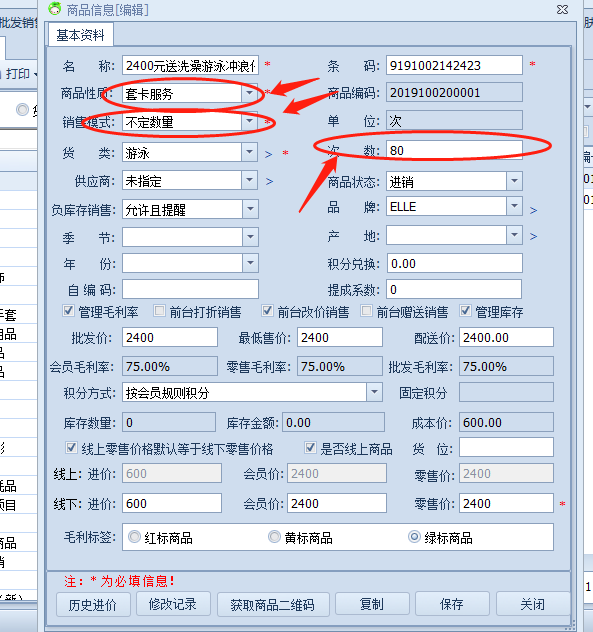Toggle the 管理毛利率 checkbox
Screen dimensions: 593x632
68,311
